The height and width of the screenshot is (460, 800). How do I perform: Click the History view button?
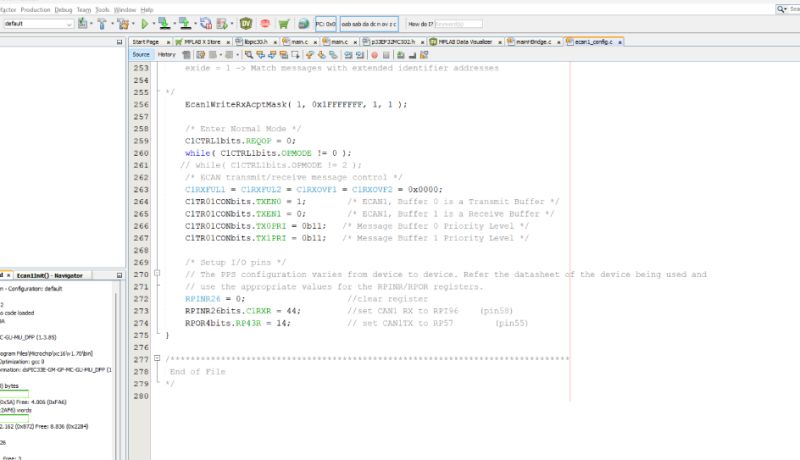point(166,55)
